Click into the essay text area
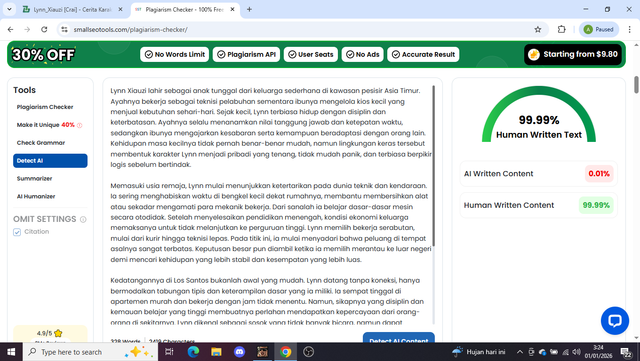640x361 pixels. click(x=269, y=204)
